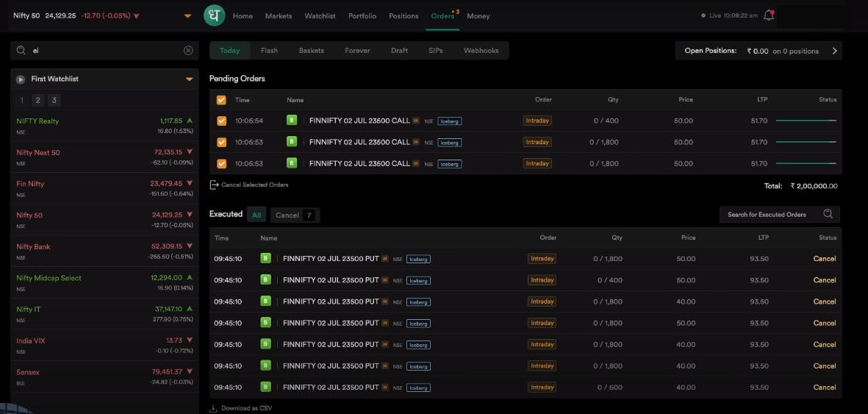Click the play icon beside First Watchlist

[21, 79]
